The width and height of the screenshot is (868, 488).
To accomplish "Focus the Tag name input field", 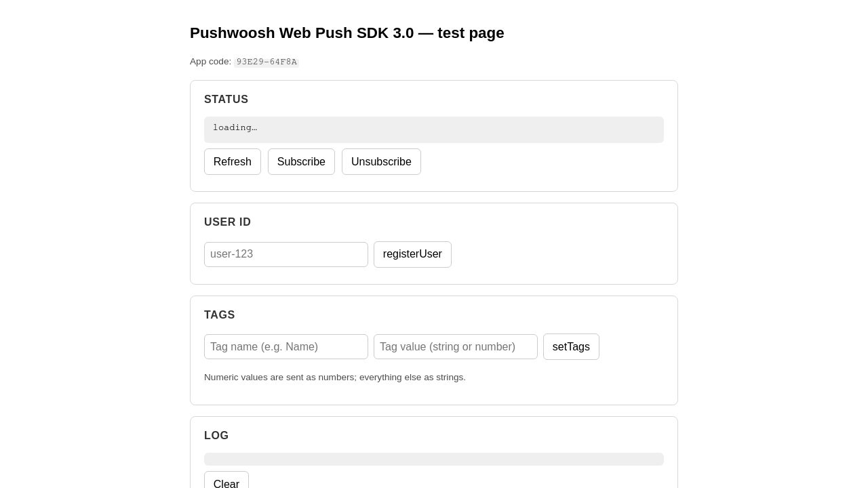I will (286, 347).
